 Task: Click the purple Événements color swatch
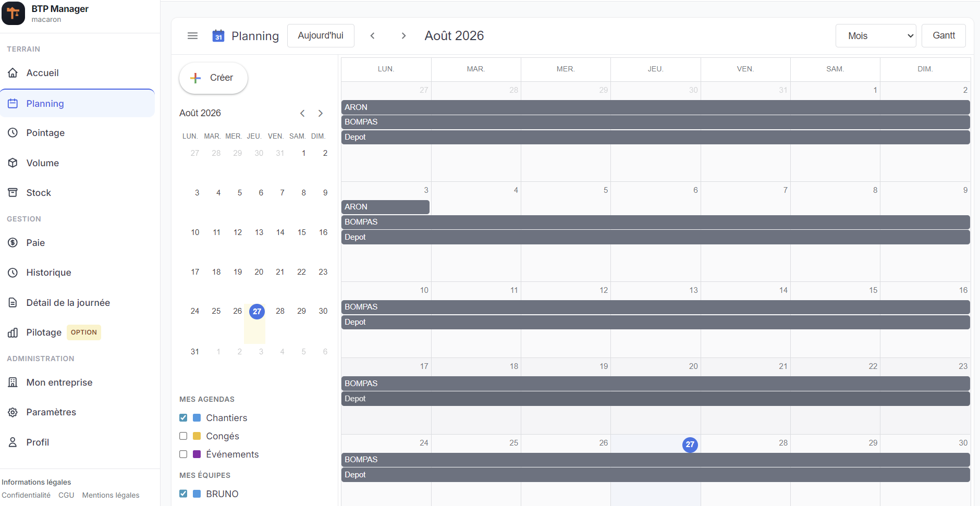[197, 454]
